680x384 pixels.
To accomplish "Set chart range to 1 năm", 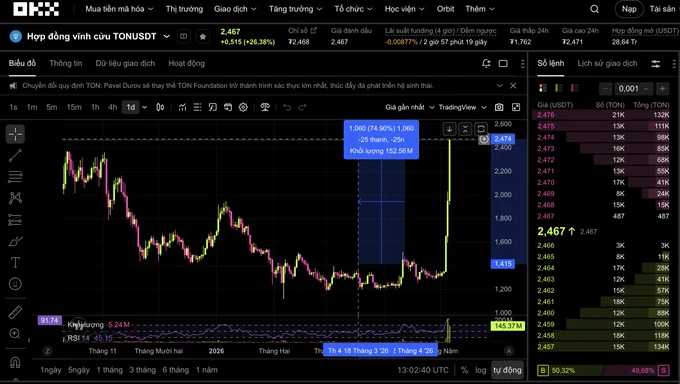I will click(206, 370).
